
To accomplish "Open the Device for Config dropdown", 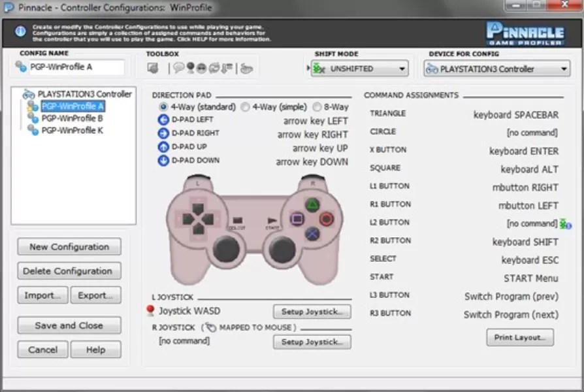I will (497, 69).
